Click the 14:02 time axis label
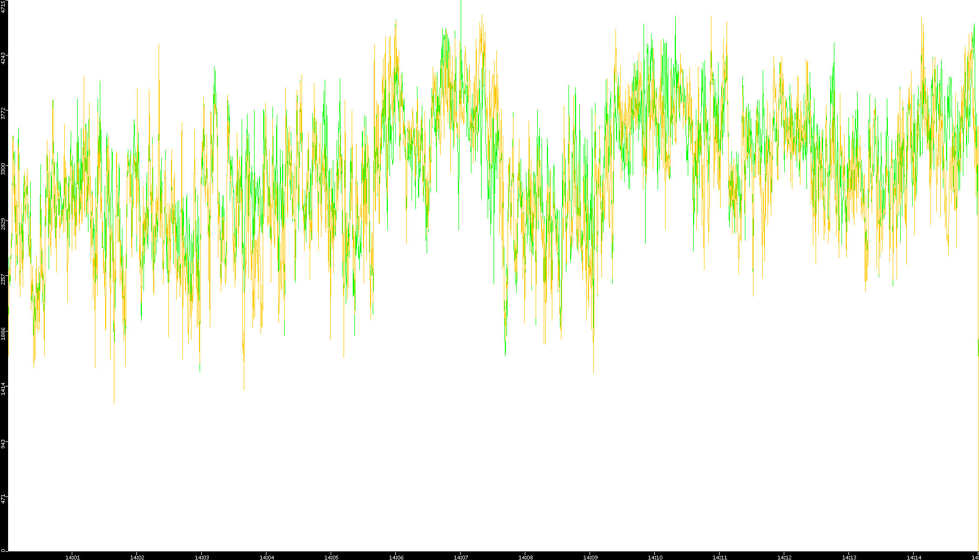This screenshot has width=979, height=560. coord(137,557)
